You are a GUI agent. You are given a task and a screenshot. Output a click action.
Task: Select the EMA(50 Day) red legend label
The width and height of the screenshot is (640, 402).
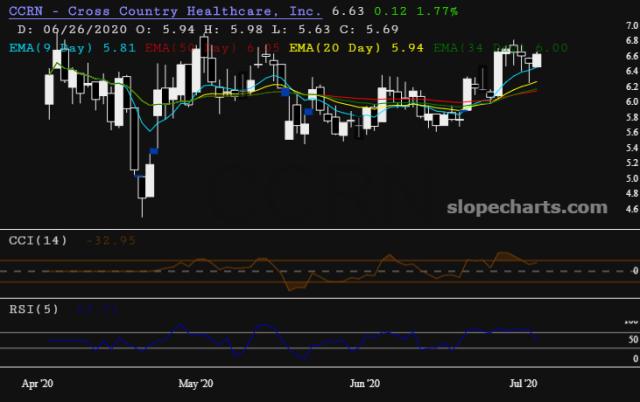(212, 48)
